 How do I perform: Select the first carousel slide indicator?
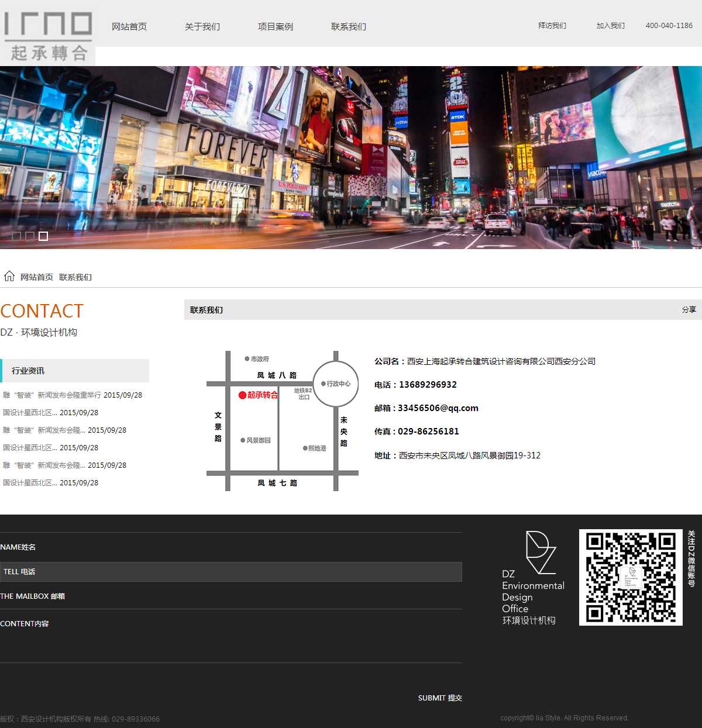[16, 236]
